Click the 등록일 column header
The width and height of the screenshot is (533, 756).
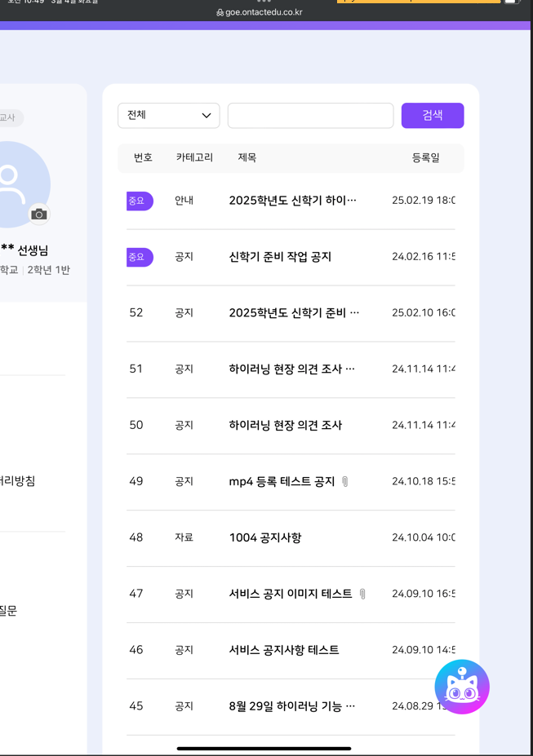[425, 158]
